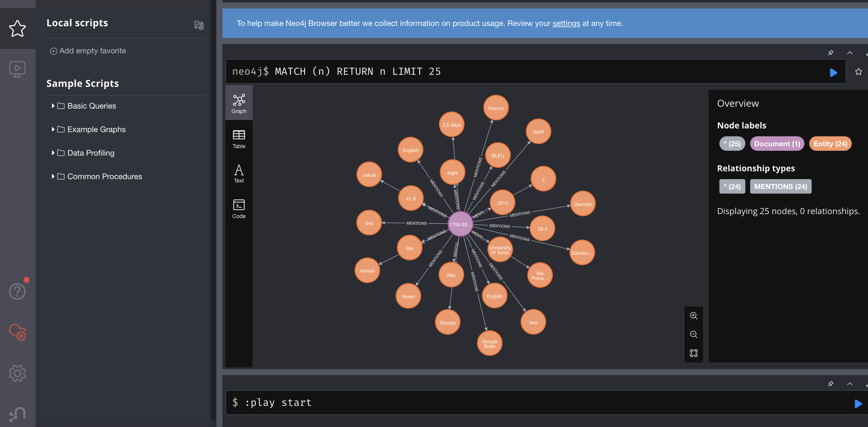Switch to the Table result view

[x=239, y=139]
